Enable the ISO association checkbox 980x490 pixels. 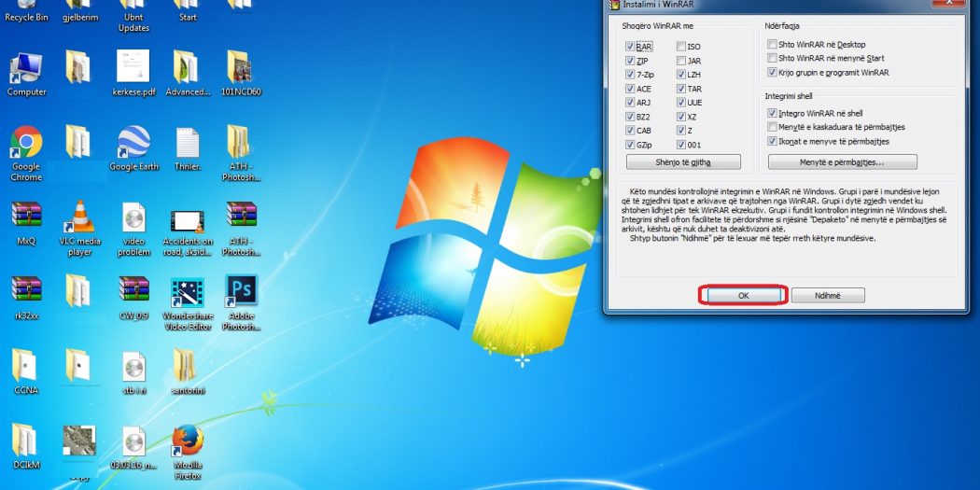[680, 47]
